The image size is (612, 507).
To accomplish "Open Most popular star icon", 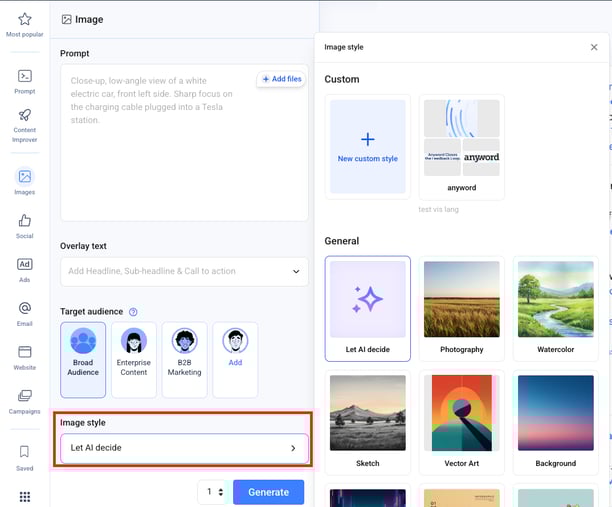I will (x=25, y=20).
